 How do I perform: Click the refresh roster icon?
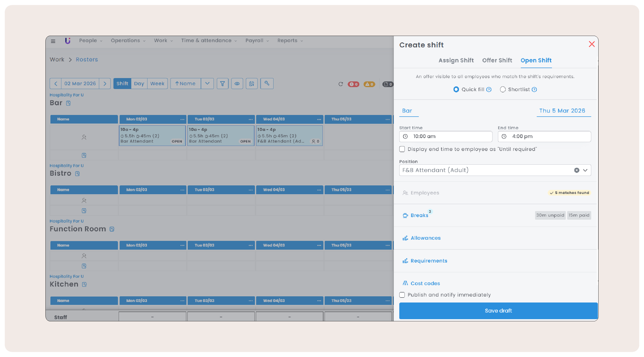[341, 84]
